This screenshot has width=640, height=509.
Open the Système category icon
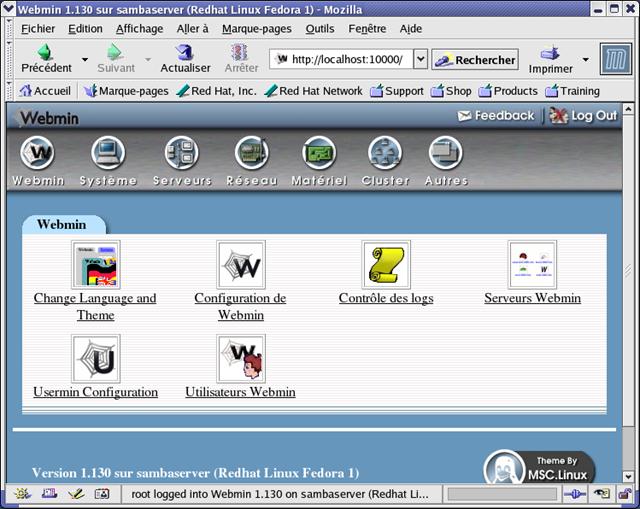(x=108, y=153)
